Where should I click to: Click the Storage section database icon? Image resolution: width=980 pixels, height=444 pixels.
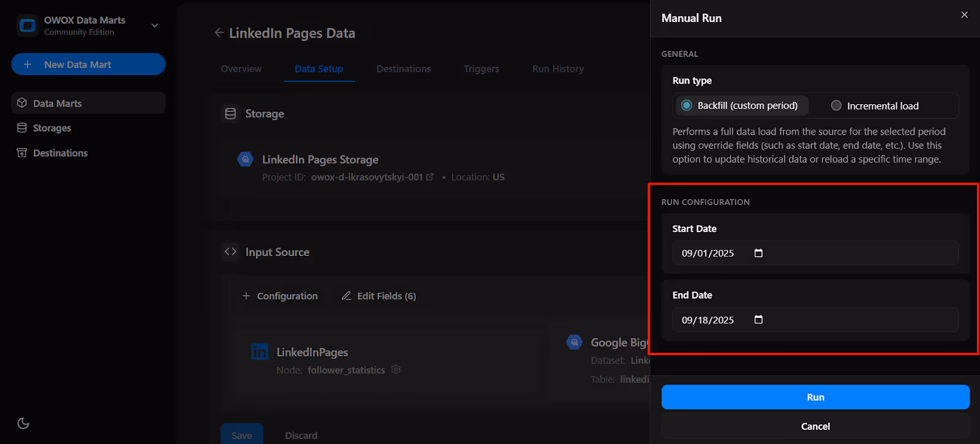[x=230, y=113]
